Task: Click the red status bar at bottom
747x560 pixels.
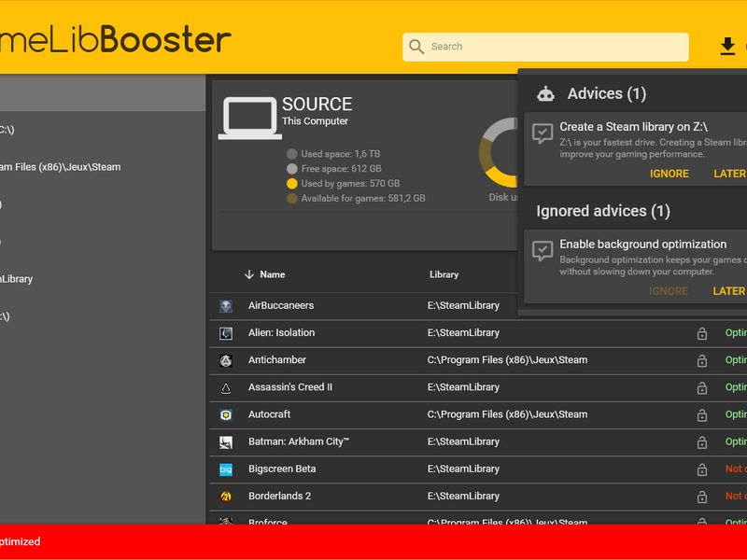Action: [x=373, y=541]
